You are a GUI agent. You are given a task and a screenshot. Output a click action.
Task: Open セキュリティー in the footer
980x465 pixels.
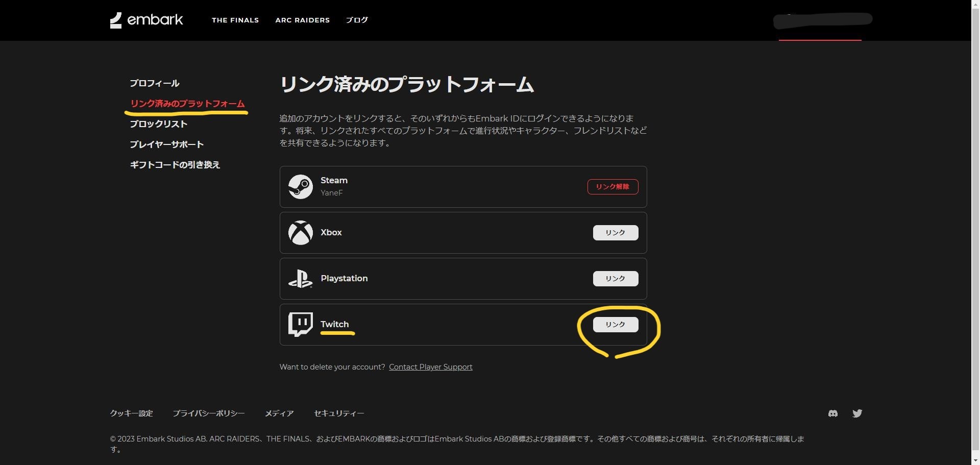click(339, 413)
